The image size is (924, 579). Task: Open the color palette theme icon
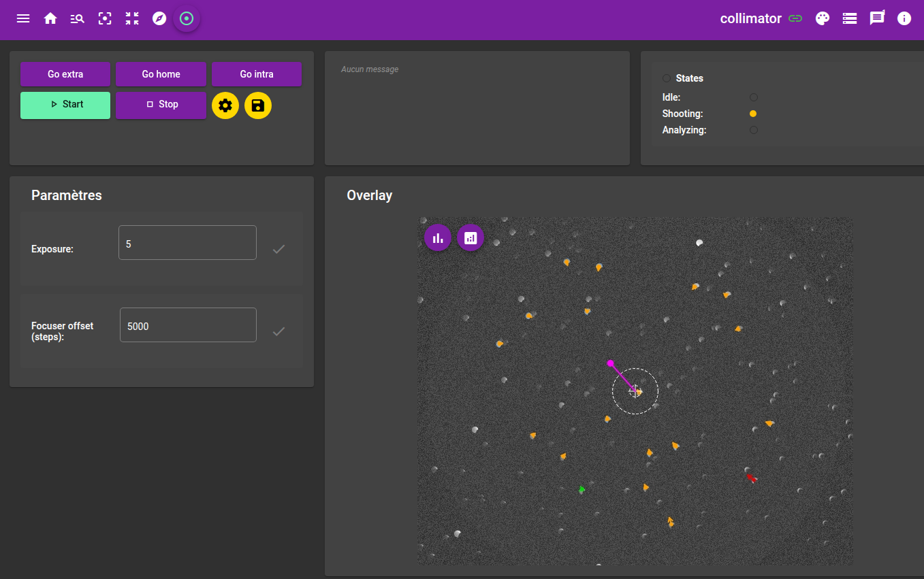pyautogui.click(x=823, y=18)
